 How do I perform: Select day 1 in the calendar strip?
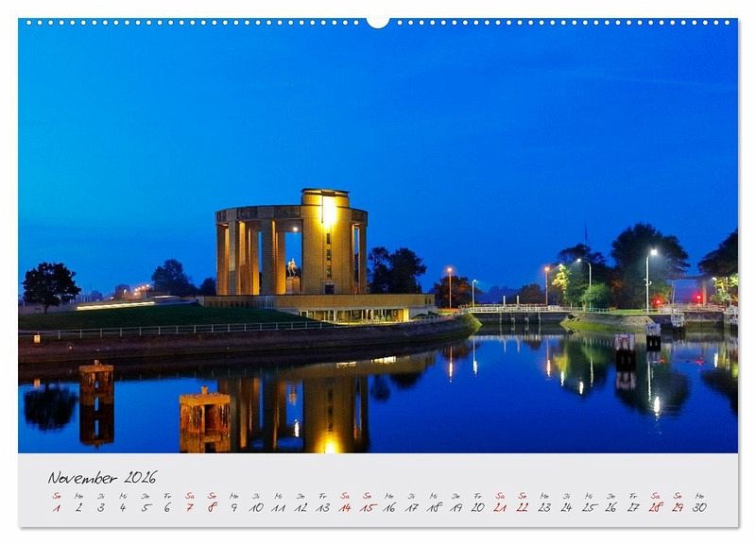[x=56, y=507]
